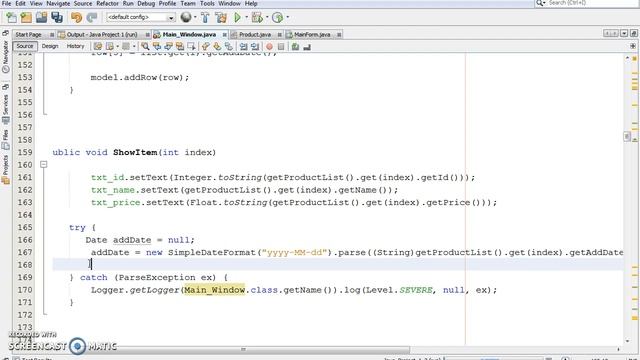
Task: Open the Navigate menu
Action: tap(58, 3)
